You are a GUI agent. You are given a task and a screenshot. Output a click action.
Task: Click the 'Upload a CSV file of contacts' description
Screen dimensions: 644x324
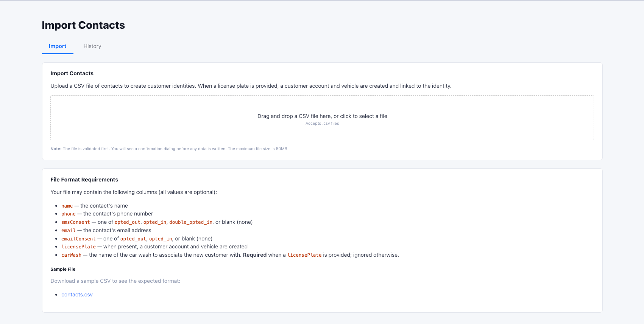coord(251,86)
